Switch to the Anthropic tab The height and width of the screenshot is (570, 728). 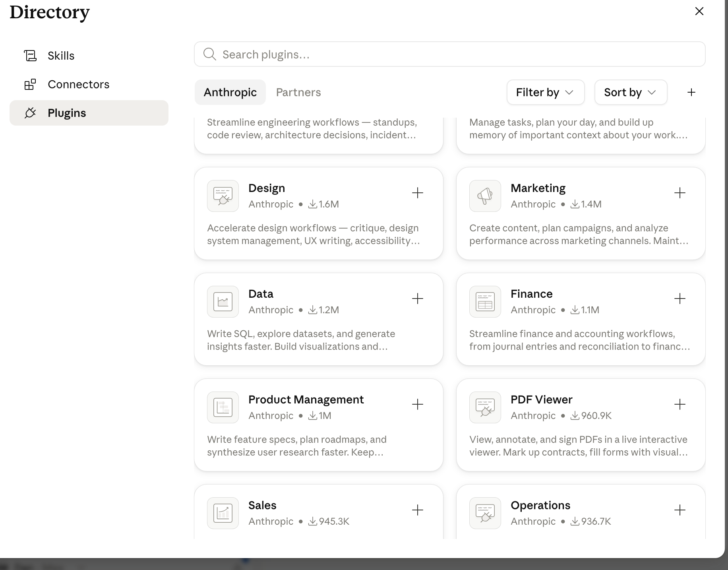coord(230,92)
